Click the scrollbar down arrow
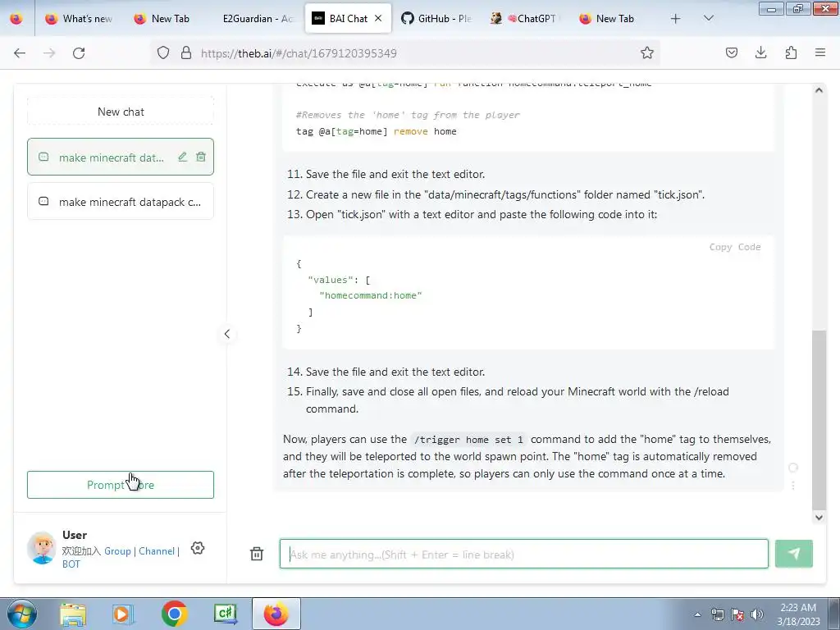 point(819,517)
